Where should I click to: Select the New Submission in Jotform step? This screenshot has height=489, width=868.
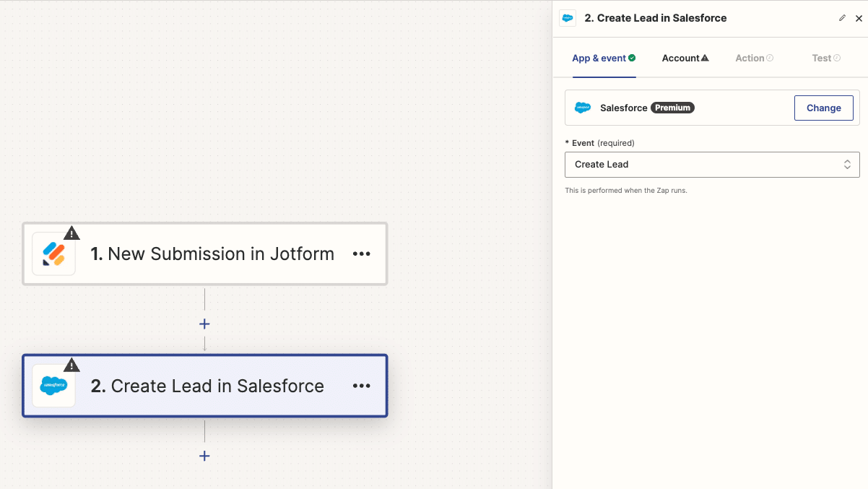[x=205, y=254]
